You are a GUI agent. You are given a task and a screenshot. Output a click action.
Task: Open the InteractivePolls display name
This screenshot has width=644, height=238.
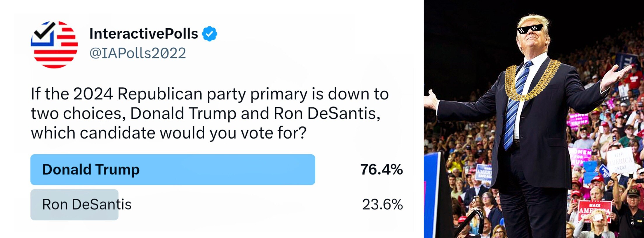pyautogui.click(x=144, y=34)
